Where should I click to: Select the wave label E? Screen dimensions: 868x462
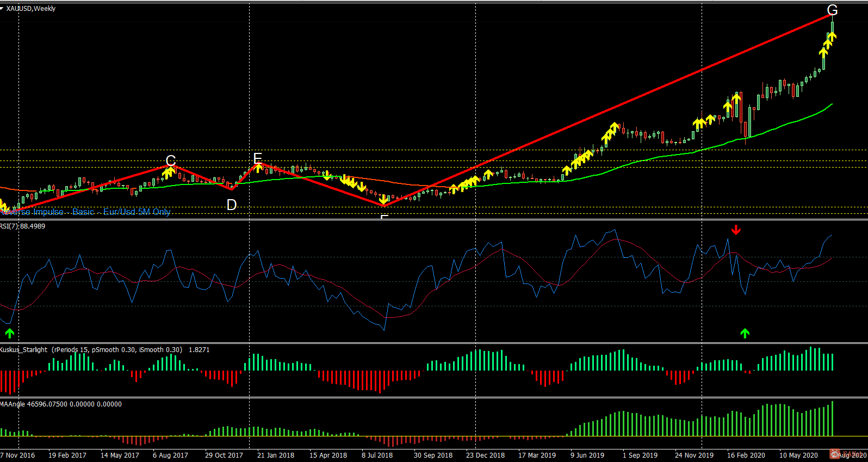tap(258, 158)
